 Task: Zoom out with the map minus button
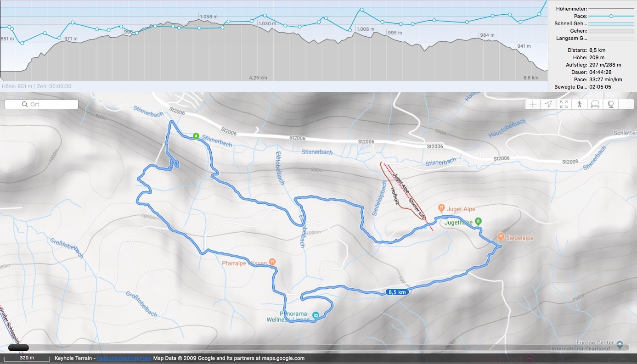626,104
